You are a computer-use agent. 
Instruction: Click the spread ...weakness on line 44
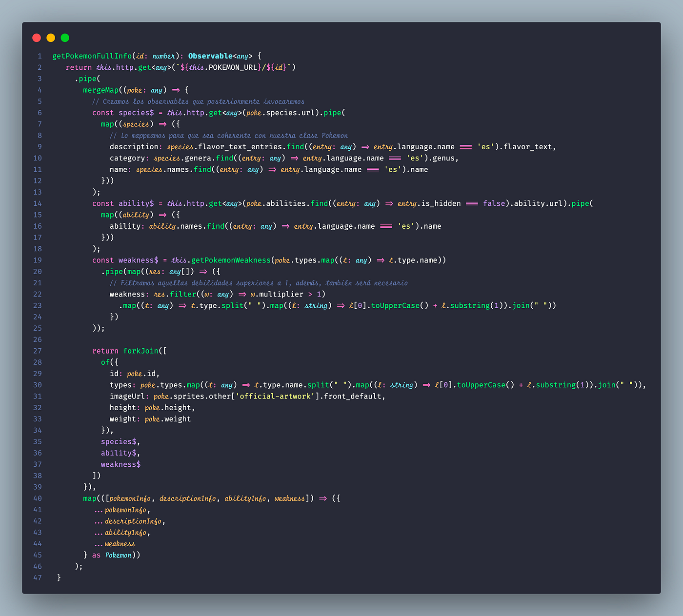point(115,544)
